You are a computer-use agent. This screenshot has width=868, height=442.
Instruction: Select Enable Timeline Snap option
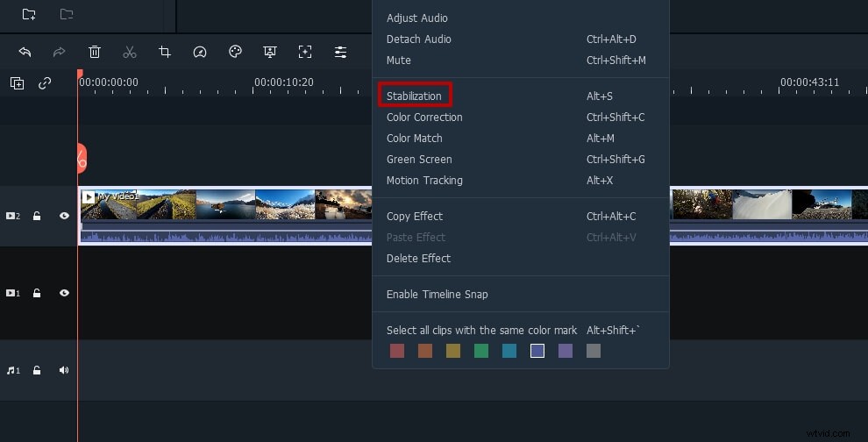click(437, 294)
